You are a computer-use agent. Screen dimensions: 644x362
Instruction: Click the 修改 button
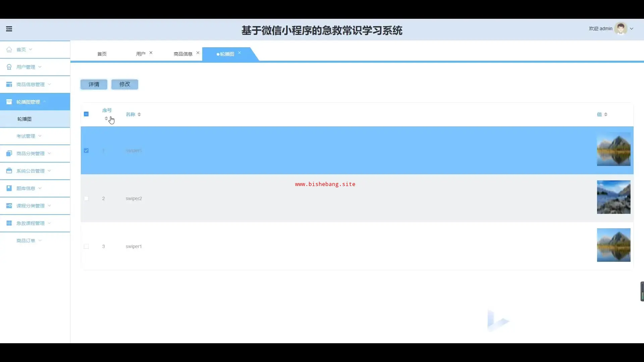pyautogui.click(x=125, y=84)
